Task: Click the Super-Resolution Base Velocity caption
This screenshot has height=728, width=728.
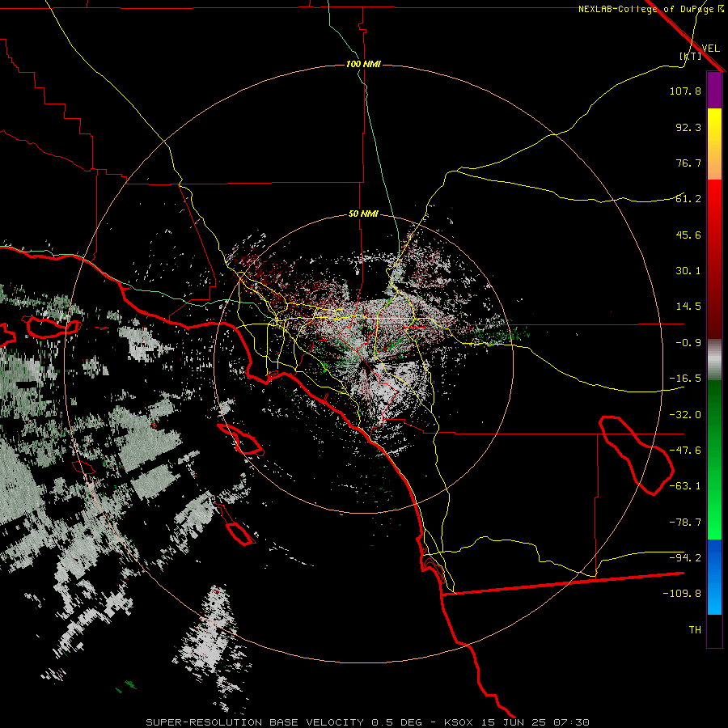Action: (368, 722)
